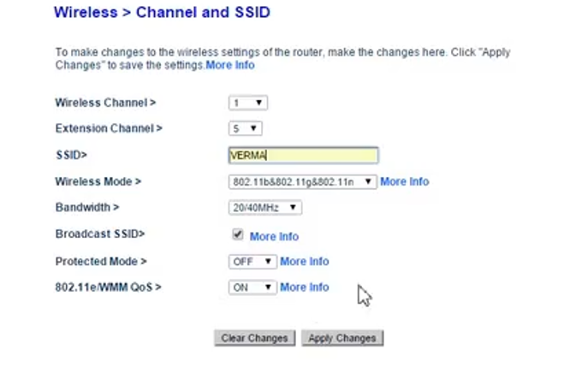The width and height of the screenshot is (588, 373).
Task: Open the Protected Mode dropdown
Action: click(252, 262)
